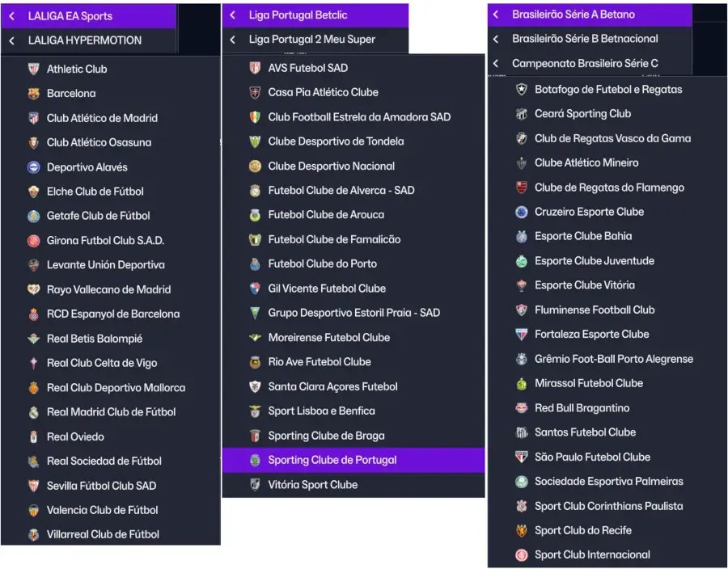
Task: Click the Real Madrid crest icon
Action: tap(33, 412)
